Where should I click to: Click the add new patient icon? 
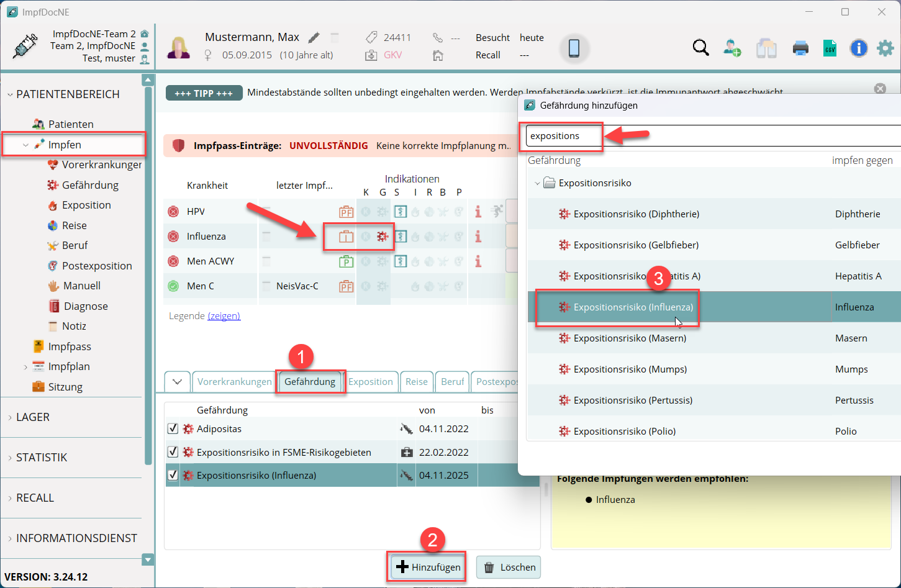coord(732,48)
